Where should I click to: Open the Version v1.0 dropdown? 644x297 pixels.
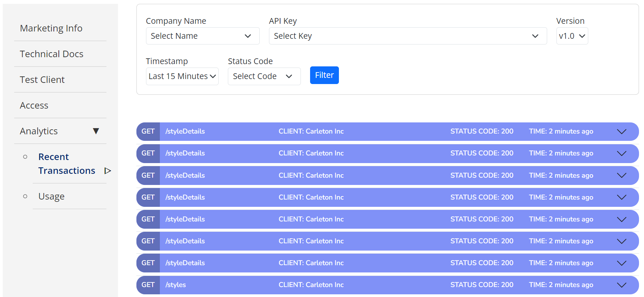(572, 36)
